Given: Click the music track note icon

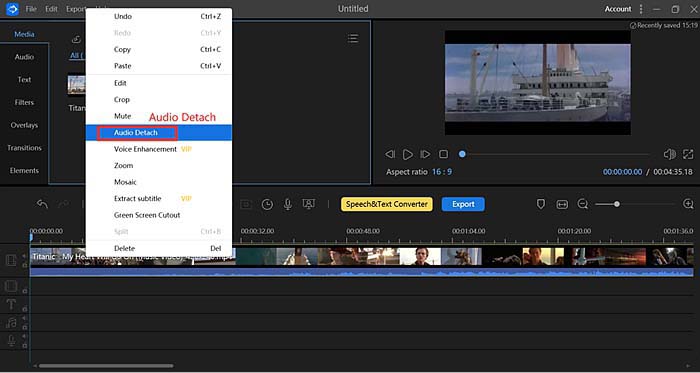Looking at the screenshot, I should click(x=11, y=323).
